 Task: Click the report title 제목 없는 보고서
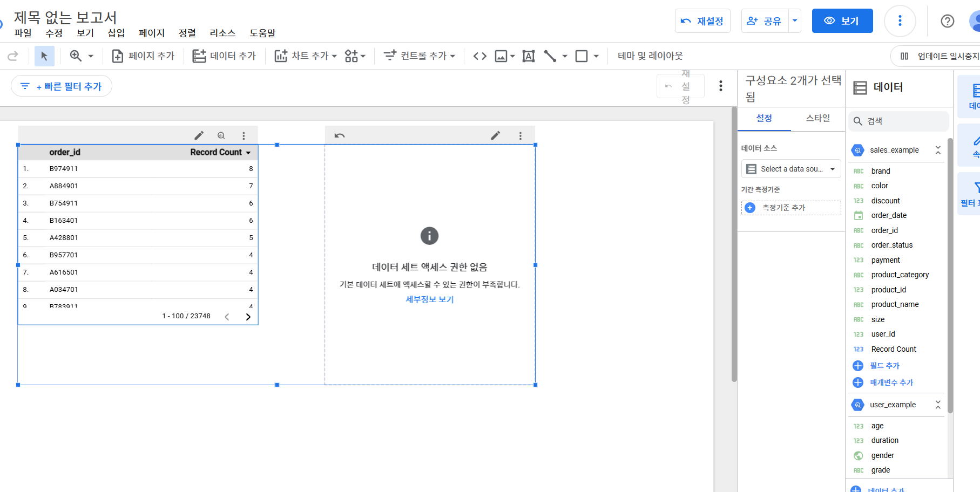65,18
